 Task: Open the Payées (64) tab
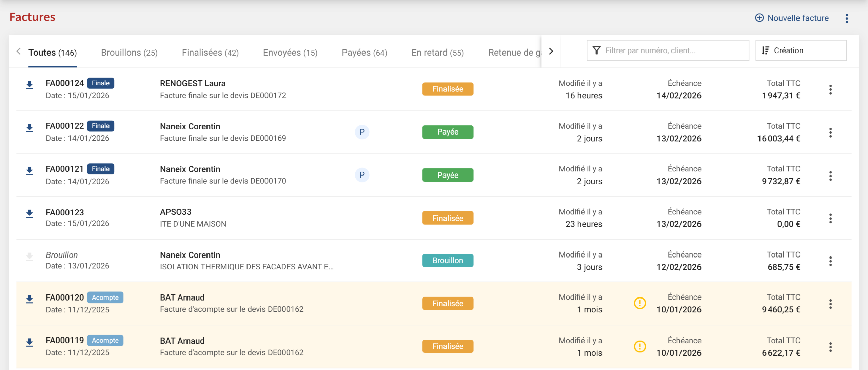364,53
